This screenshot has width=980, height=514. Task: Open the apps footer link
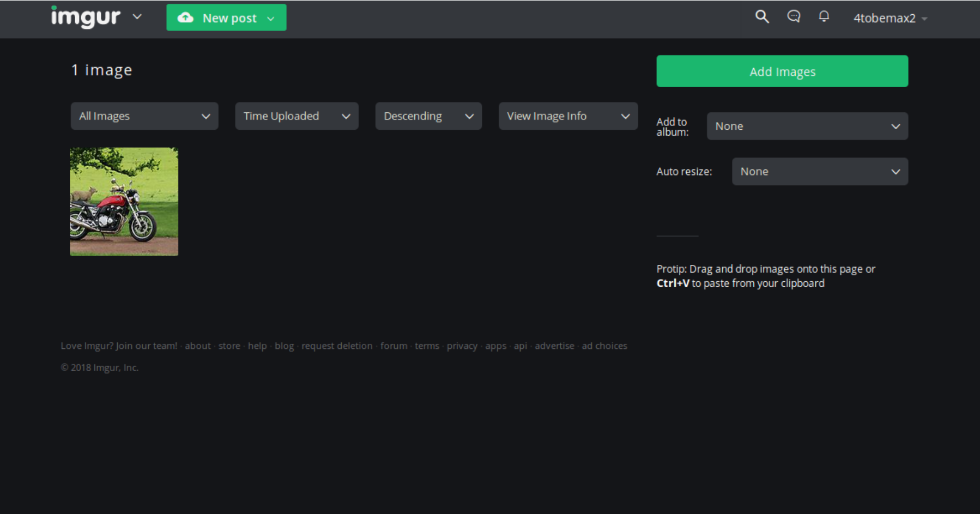coord(495,346)
